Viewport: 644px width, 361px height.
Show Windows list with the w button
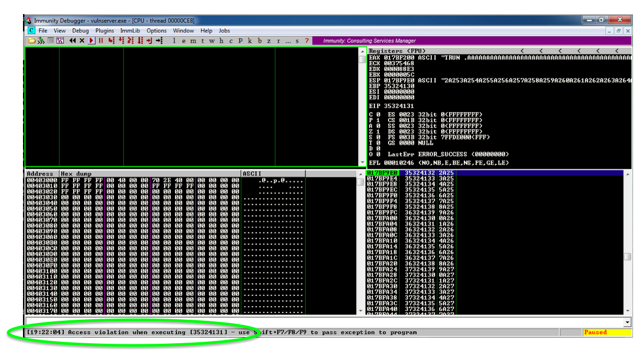(212, 41)
